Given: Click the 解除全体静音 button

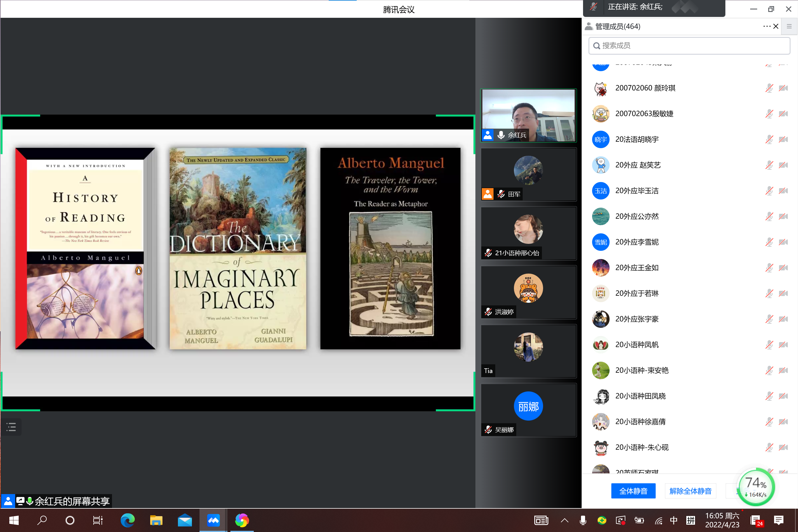Looking at the screenshot, I should (690, 491).
